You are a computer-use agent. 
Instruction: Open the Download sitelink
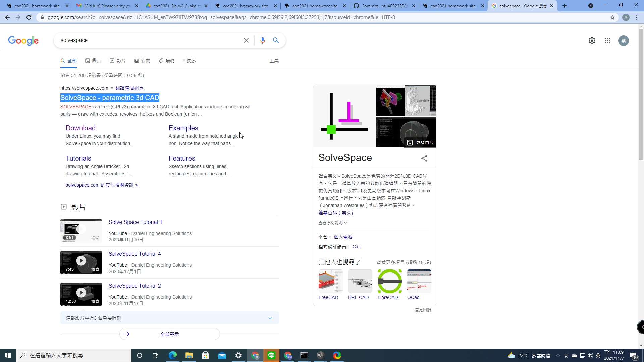tap(80, 128)
